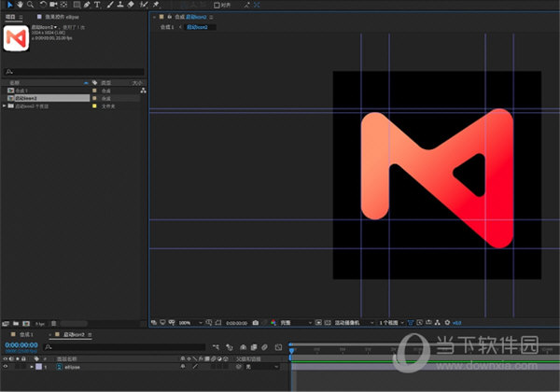
Task: Switch to the 合成 1 timeline tab
Action: point(26,334)
